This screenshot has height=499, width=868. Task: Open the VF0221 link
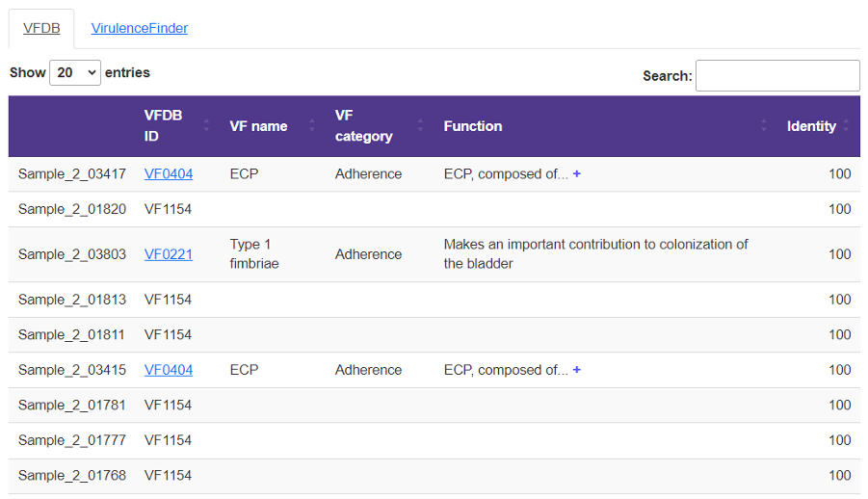tap(169, 254)
